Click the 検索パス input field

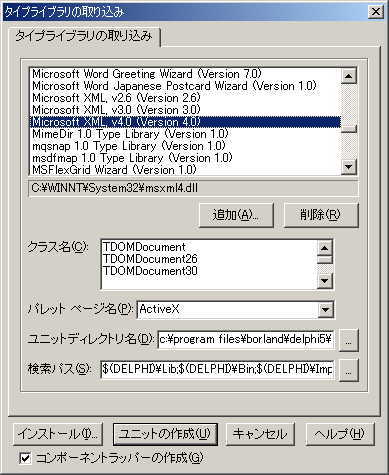(x=217, y=369)
